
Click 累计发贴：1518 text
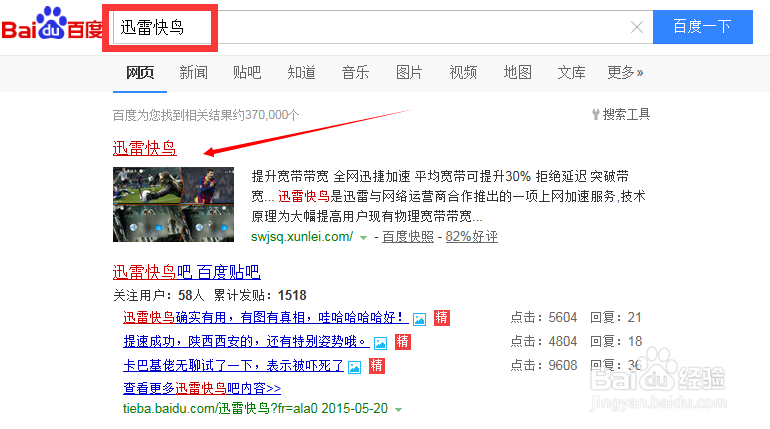260,295
